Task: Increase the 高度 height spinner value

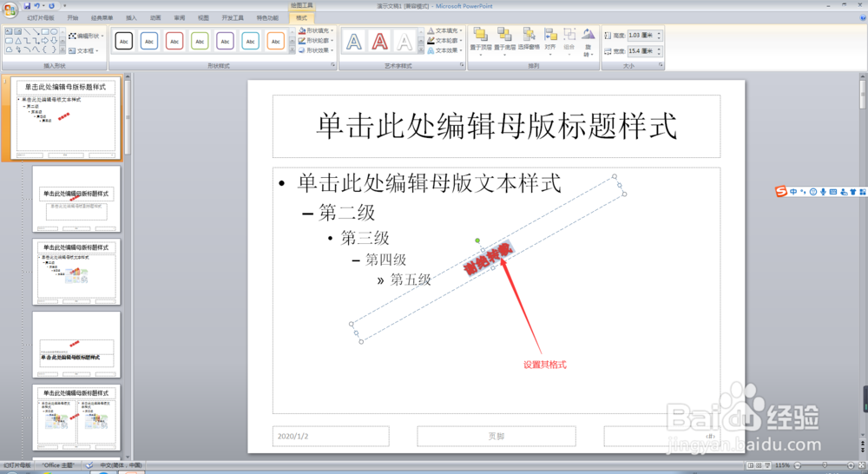Action: [x=659, y=33]
